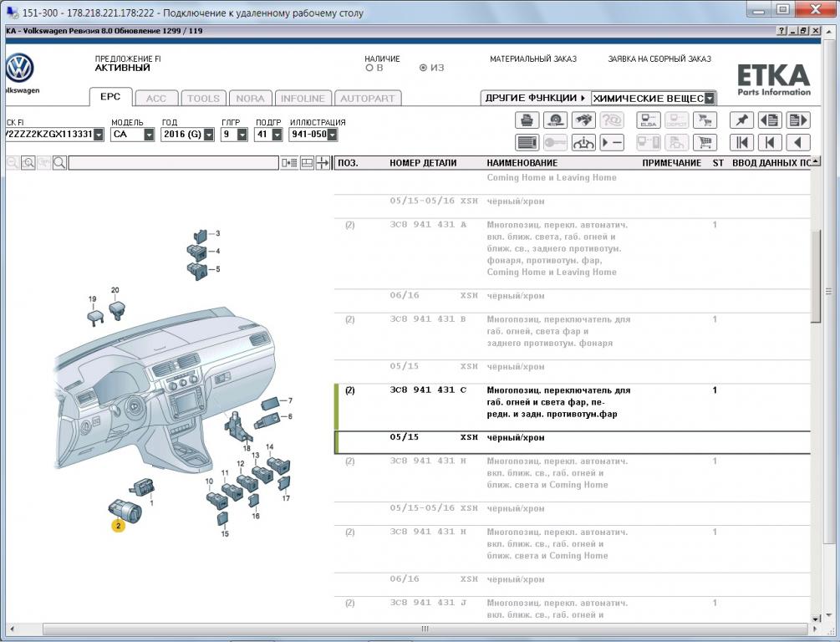Click the zoom-area magnifier icon above the illustration
Screen dimensions: 840x642
click(28, 163)
